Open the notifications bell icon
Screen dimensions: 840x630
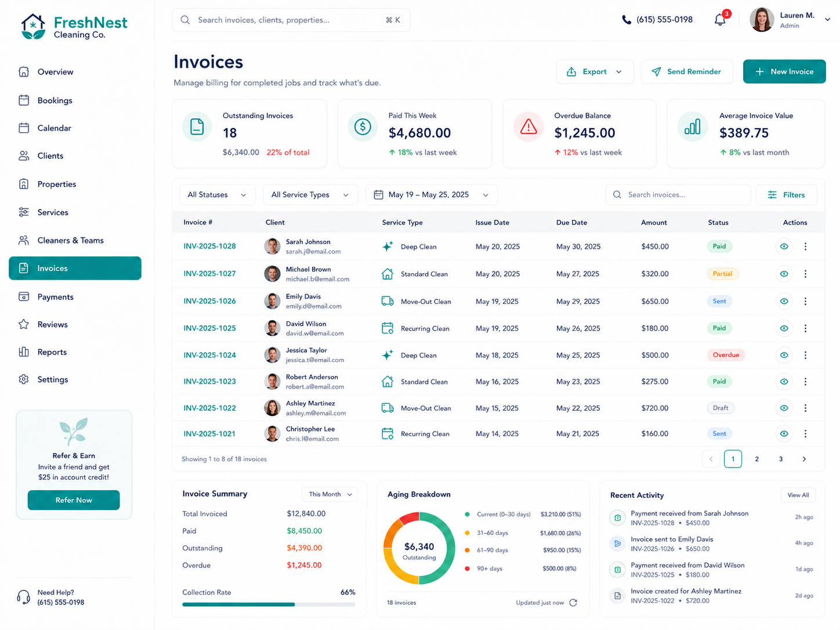pos(720,20)
